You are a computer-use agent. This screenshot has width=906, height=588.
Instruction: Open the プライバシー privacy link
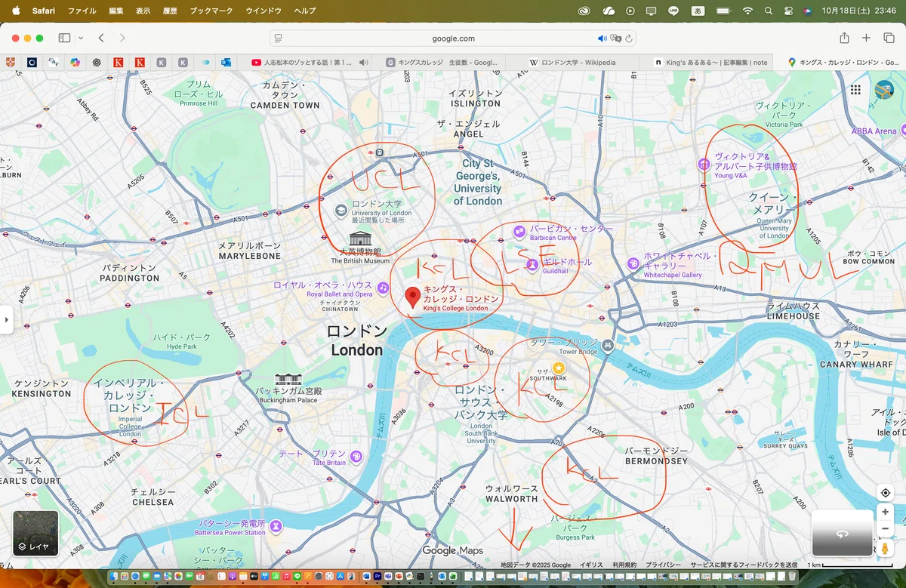664,565
